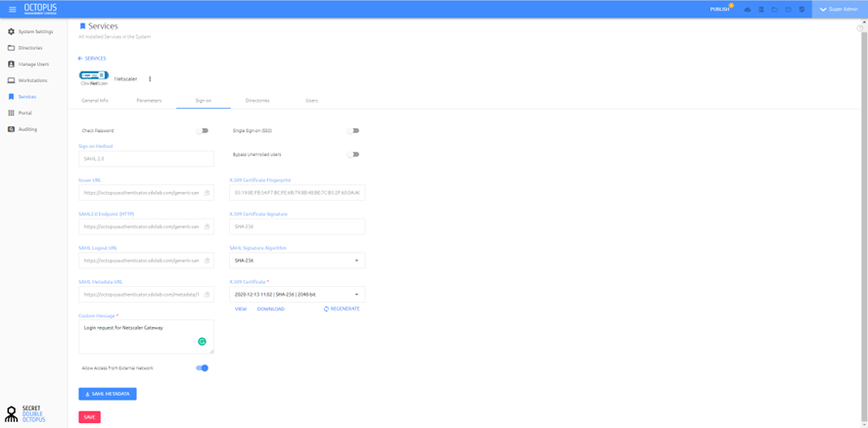Click DOWNLOAD certificate link
This screenshot has width=868, height=428.
pyautogui.click(x=271, y=309)
